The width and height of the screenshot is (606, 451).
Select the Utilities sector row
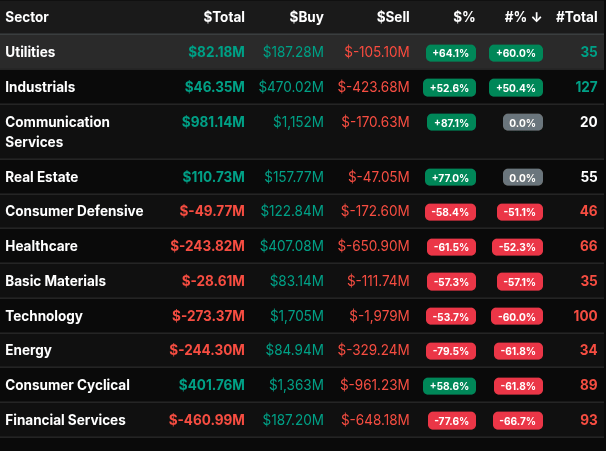coord(30,52)
